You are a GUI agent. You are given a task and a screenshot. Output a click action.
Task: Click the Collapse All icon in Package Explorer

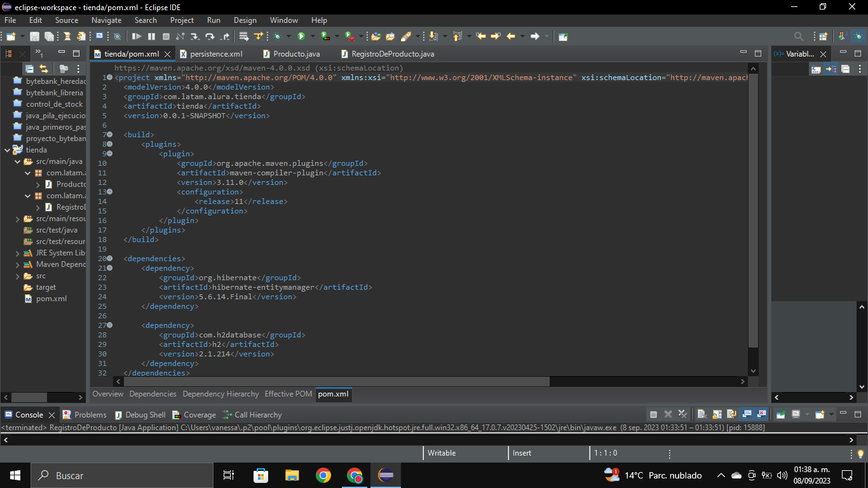click(x=29, y=69)
